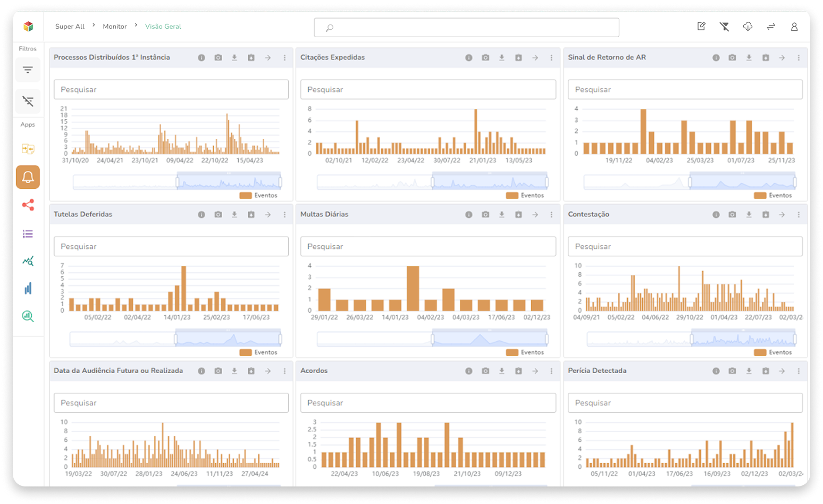Open more options for Data da Audiência panel
The width and height of the screenshot is (823, 504).
pos(284,371)
